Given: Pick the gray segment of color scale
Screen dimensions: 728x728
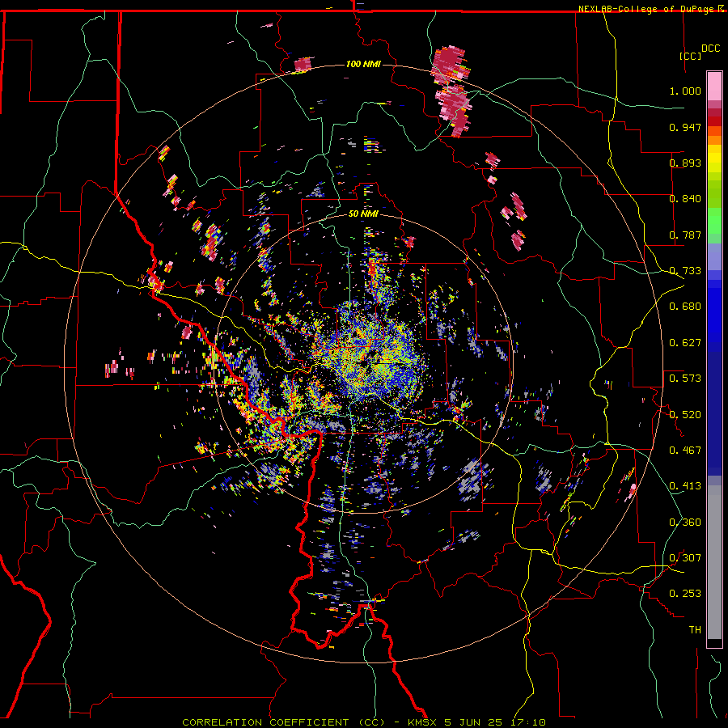Looking at the screenshot, I should [x=714, y=562].
